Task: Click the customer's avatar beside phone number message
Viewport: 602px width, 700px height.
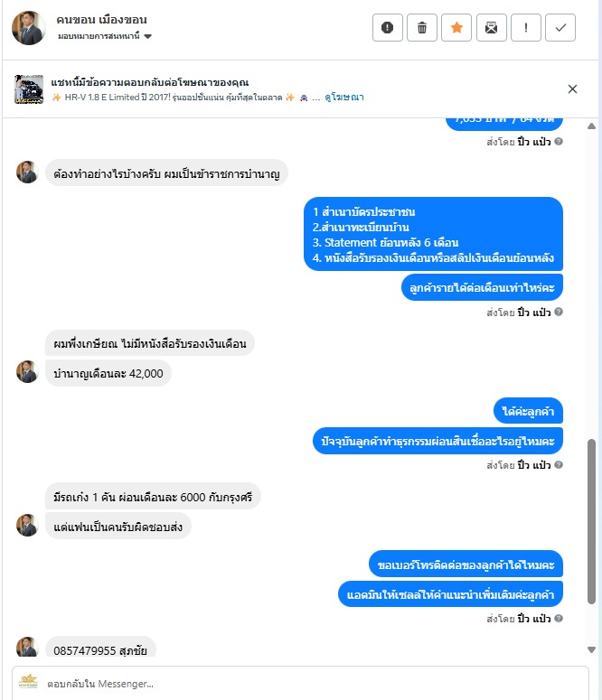Action: tap(27, 647)
